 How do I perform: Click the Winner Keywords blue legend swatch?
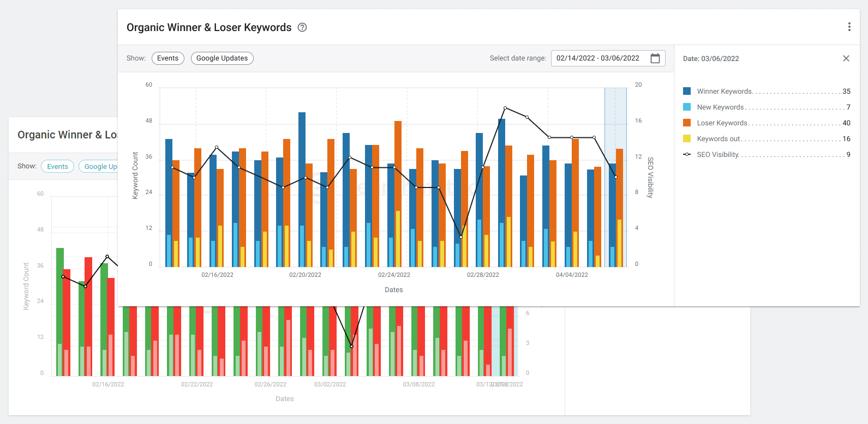coord(687,92)
